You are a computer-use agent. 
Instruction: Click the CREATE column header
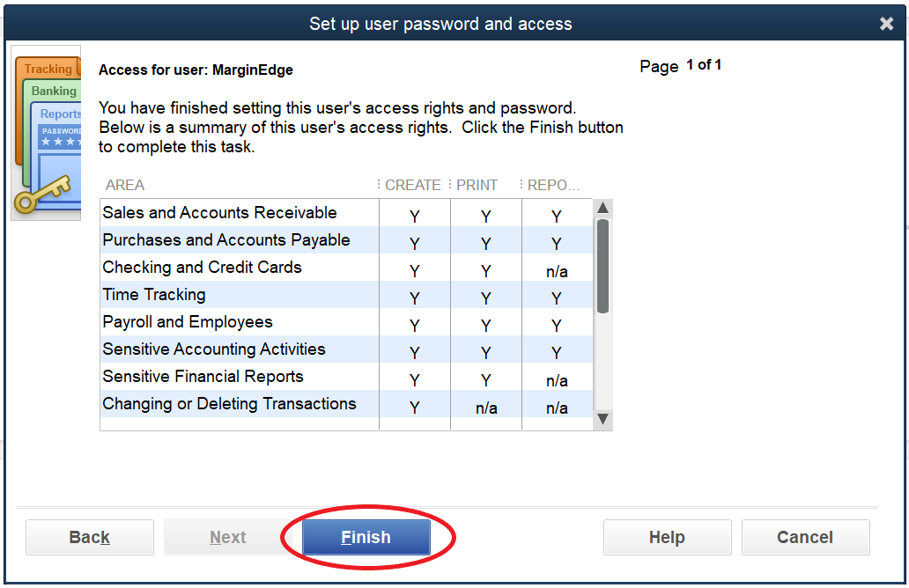click(412, 185)
